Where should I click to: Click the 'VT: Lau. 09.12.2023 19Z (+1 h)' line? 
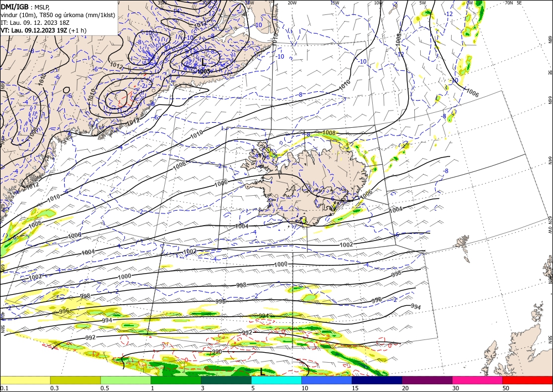(43, 30)
